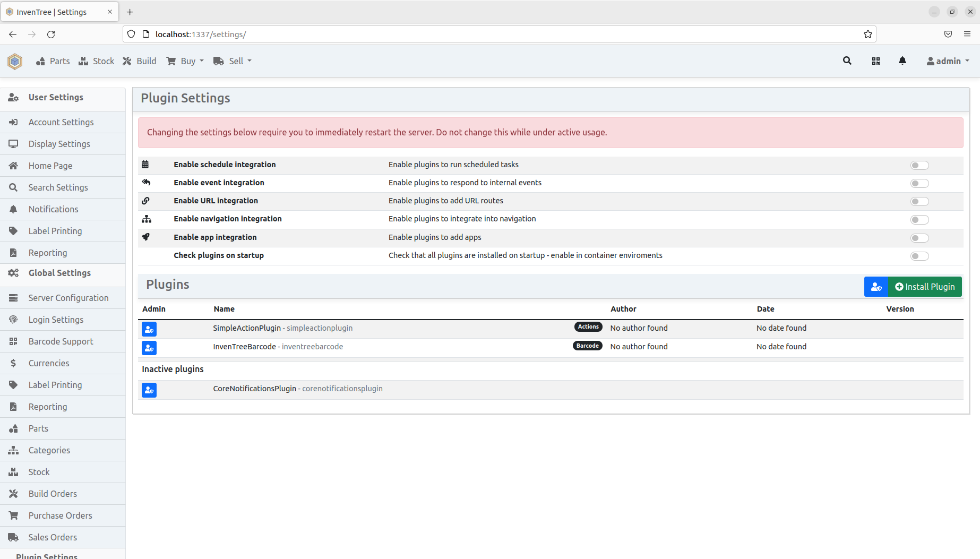Open the browser hamburger menu
This screenshot has width=980, height=559.
(x=967, y=34)
